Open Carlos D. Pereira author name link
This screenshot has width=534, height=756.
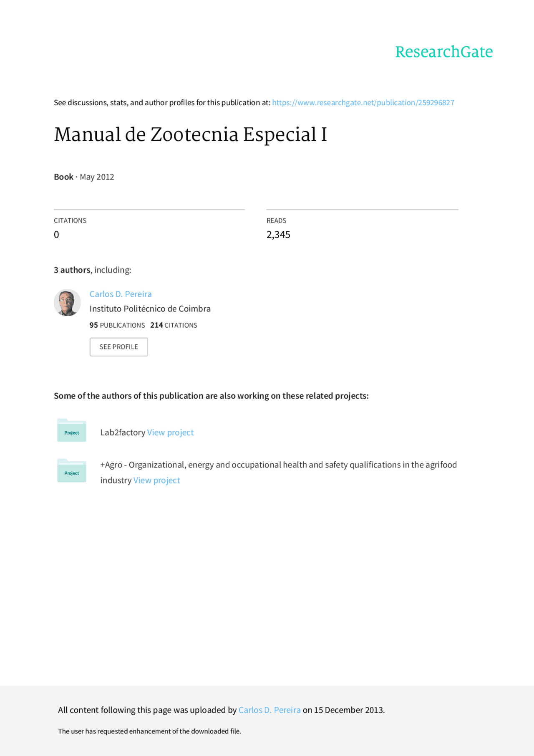point(121,294)
